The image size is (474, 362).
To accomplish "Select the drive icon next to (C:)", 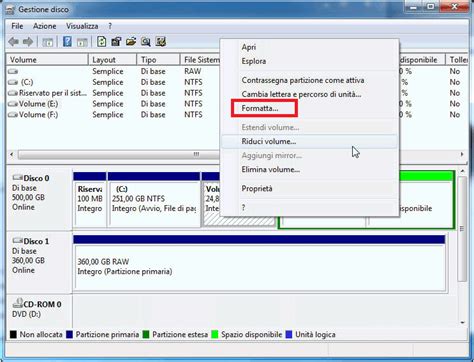I will tap(13, 82).
